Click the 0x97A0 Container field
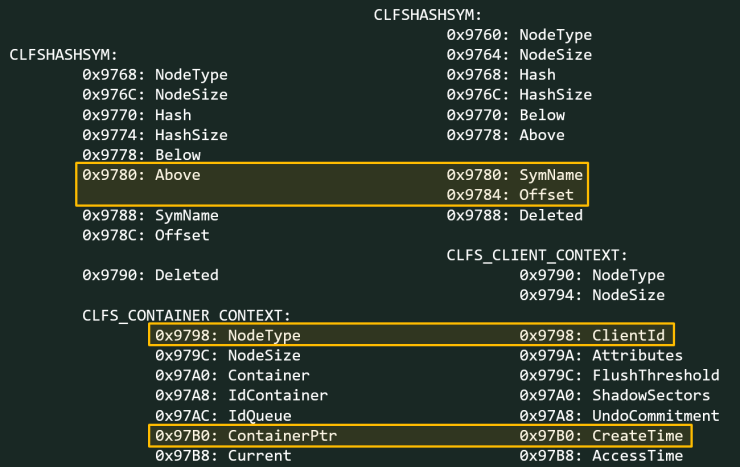 tap(232, 375)
